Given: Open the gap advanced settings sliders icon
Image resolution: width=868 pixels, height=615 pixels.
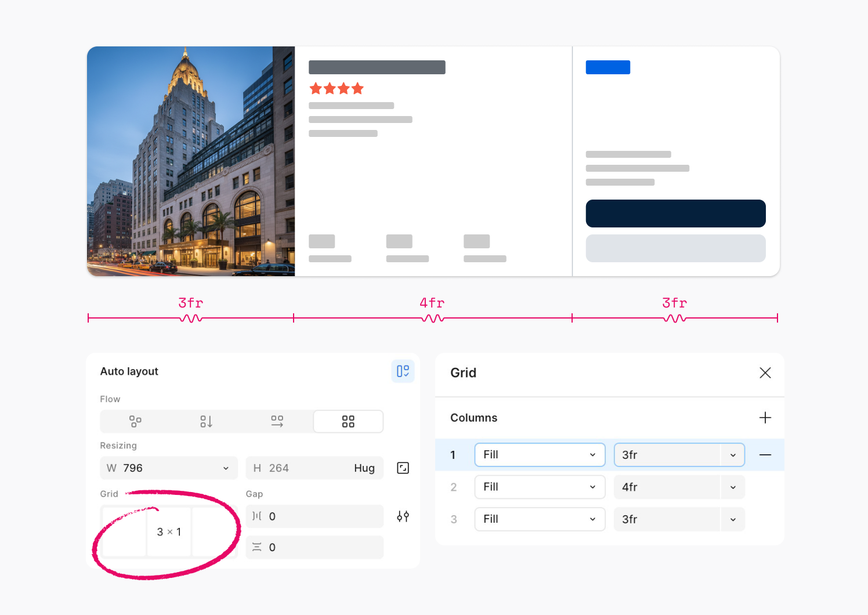Looking at the screenshot, I should click(403, 516).
